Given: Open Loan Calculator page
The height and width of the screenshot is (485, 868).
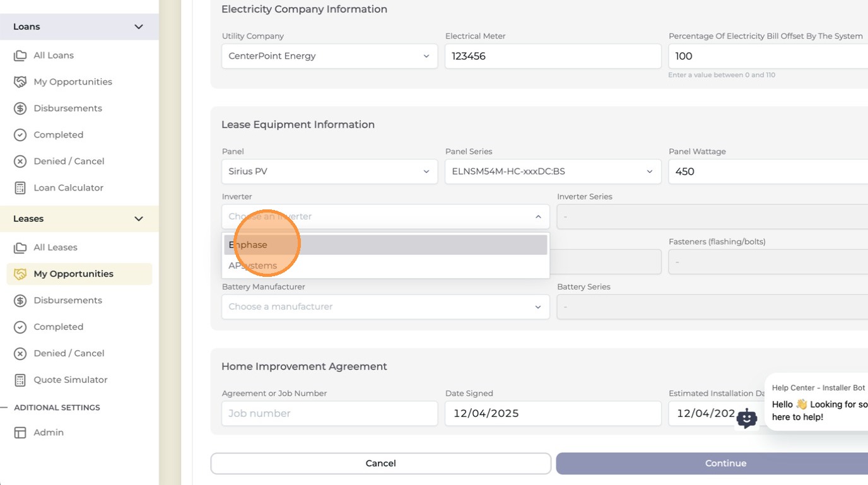Looking at the screenshot, I should [68, 188].
